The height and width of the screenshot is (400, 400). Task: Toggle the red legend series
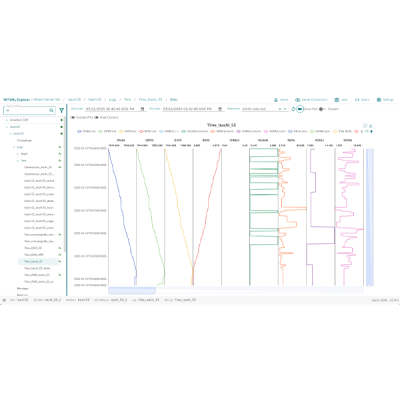[146, 131]
